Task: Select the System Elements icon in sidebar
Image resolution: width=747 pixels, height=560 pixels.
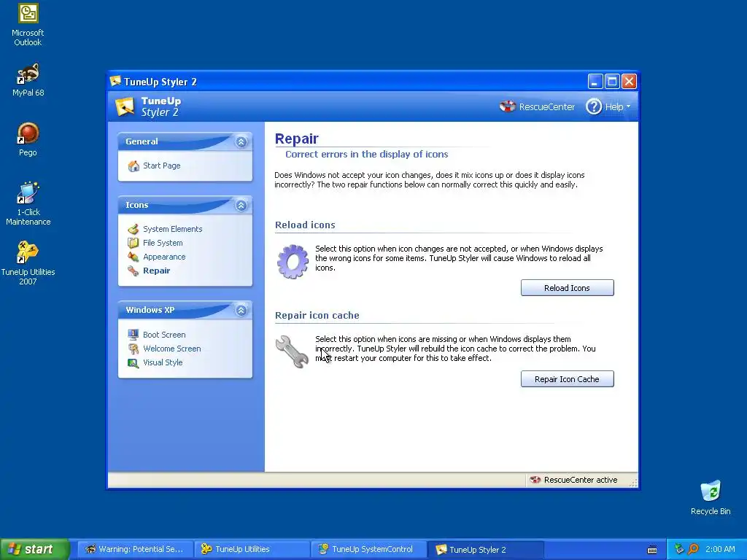Action: coord(133,229)
